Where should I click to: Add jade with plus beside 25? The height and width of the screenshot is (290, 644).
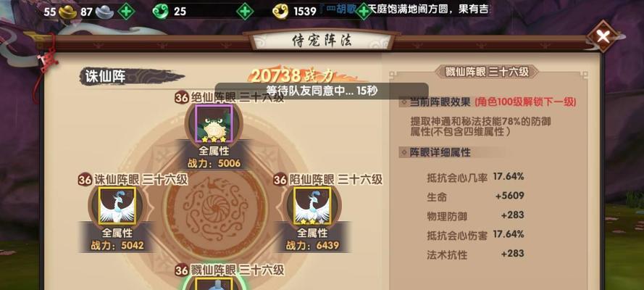coord(245,11)
